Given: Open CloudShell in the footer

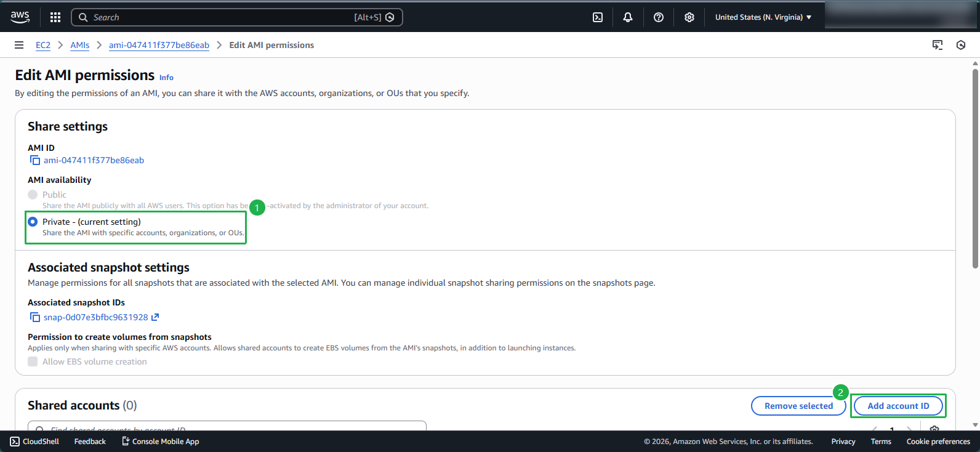Looking at the screenshot, I should tap(34, 442).
